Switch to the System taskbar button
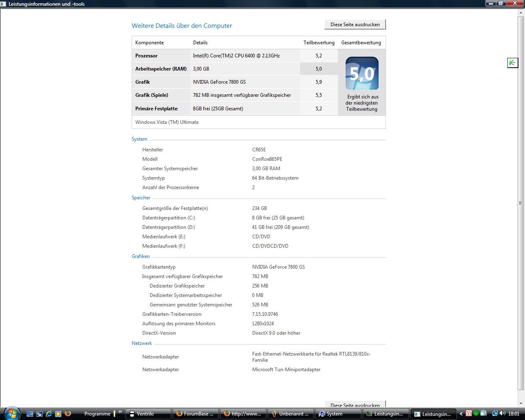Viewport: 525px width, 420px height. [x=338, y=414]
